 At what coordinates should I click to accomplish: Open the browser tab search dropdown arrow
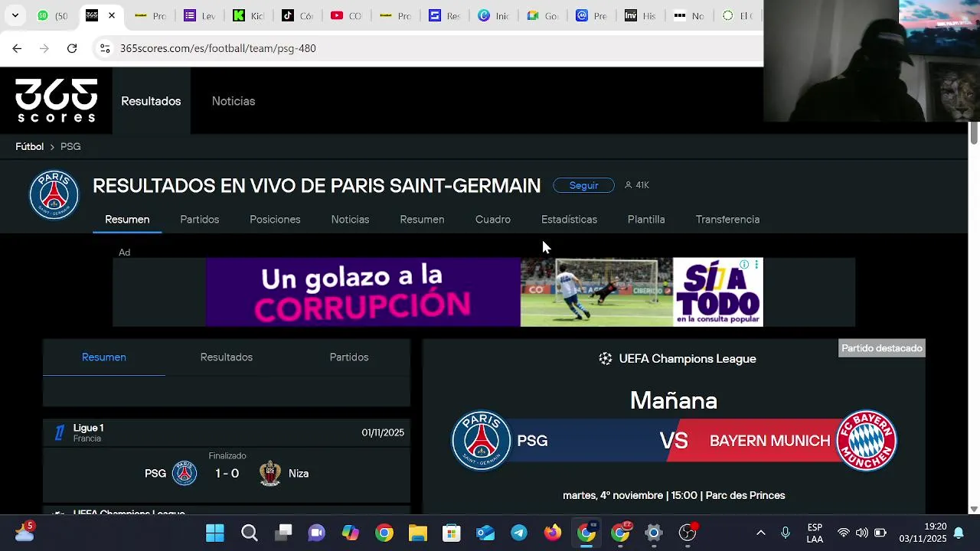[15, 15]
